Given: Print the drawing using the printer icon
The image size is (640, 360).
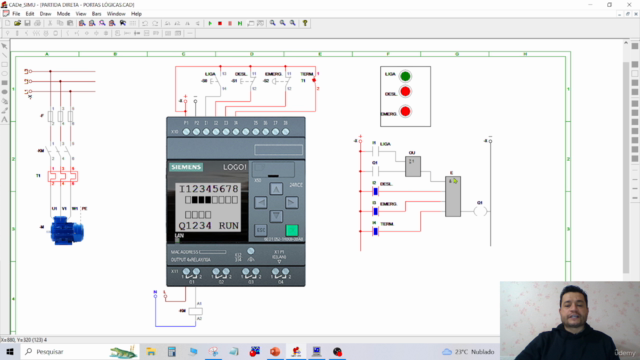Looking at the screenshot, I should (x=38, y=23).
